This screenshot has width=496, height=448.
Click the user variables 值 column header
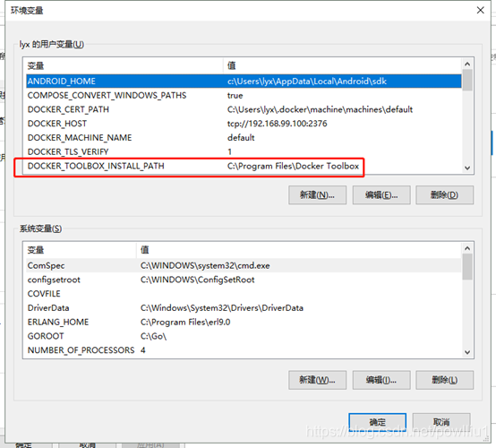click(x=343, y=65)
